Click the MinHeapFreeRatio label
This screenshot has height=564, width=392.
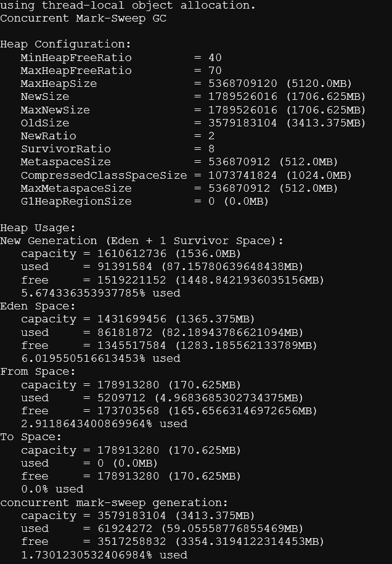click(76, 57)
